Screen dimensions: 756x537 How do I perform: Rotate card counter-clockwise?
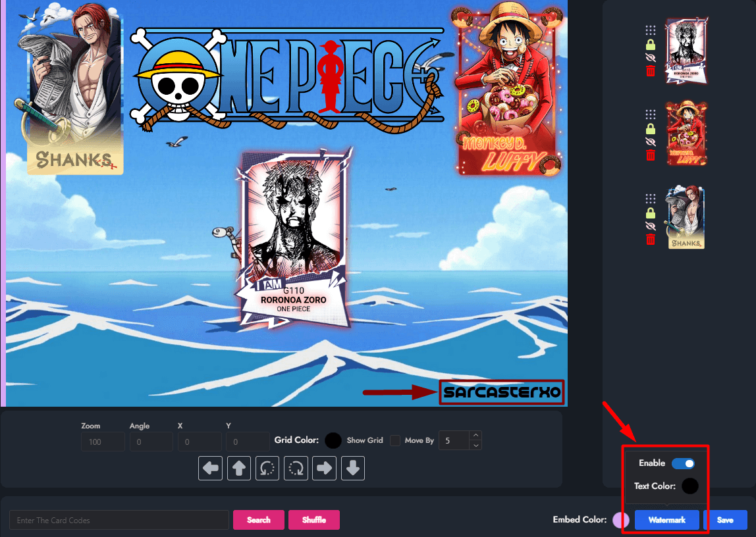267,468
